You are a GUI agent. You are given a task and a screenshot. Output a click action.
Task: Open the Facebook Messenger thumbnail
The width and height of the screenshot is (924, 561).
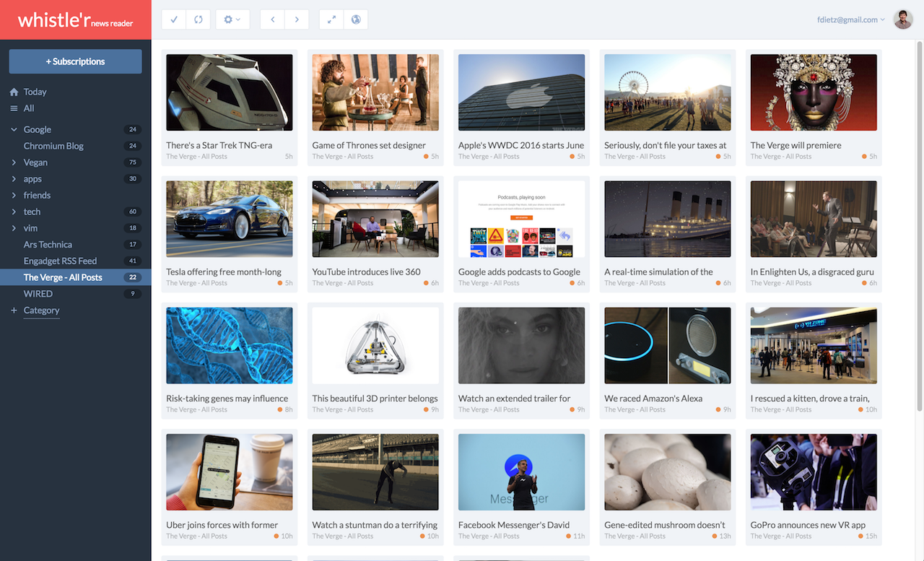(521, 472)
